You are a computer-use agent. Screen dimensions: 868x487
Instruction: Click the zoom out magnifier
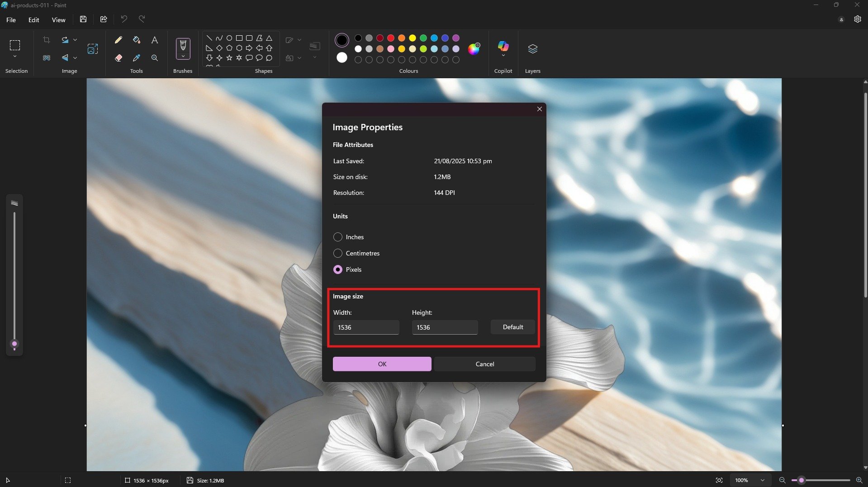782,480
